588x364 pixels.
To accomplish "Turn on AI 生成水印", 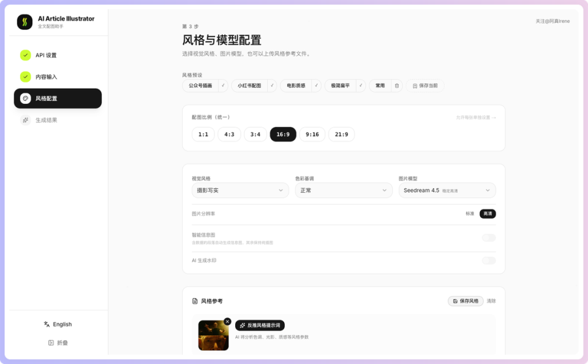I will click(x=488, y=260).
